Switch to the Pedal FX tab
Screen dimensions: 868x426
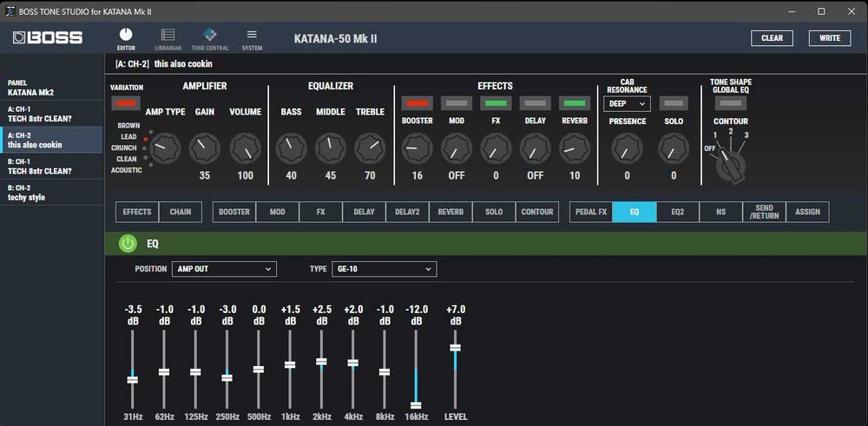coord(590,212)
